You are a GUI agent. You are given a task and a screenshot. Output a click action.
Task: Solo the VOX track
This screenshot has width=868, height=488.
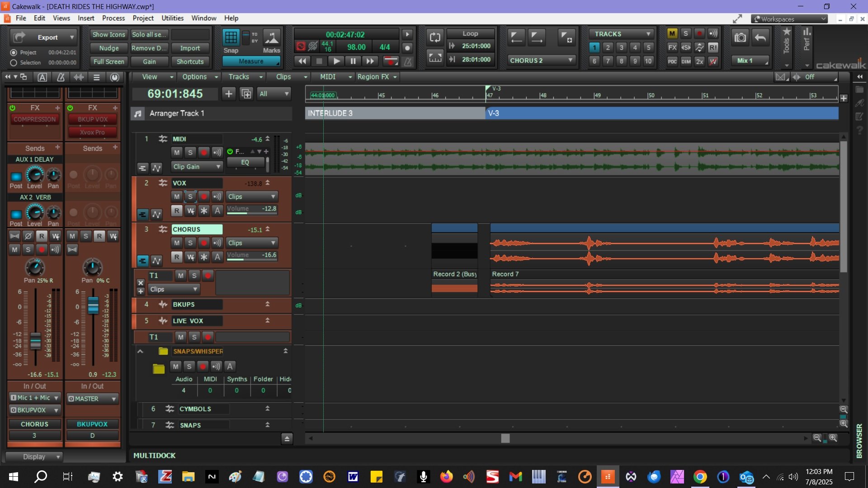click(x=190, y=196)
